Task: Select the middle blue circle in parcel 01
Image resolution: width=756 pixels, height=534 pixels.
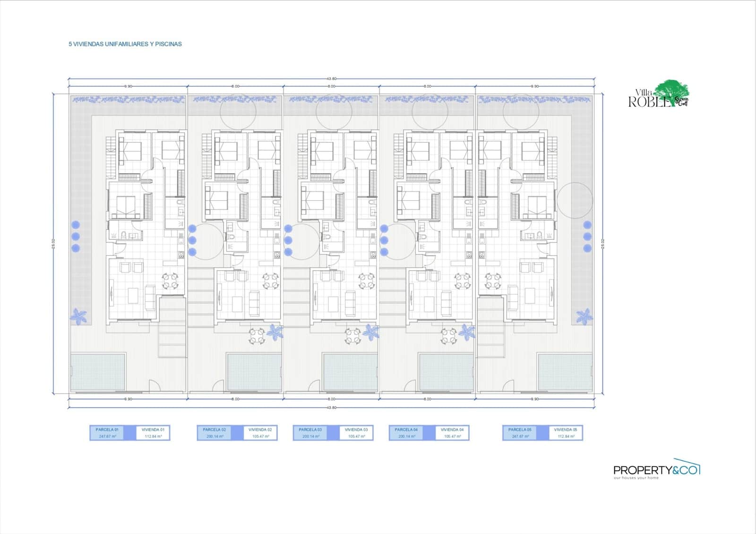Action: pos(76,236)
